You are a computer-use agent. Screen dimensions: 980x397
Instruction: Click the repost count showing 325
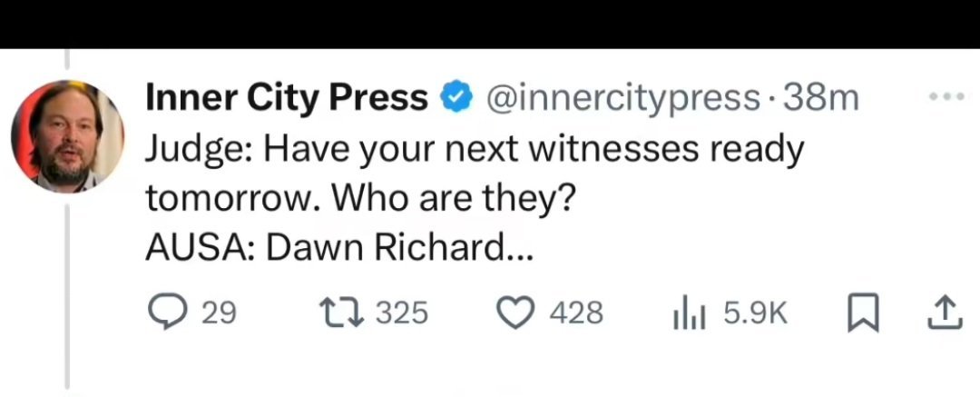[x=402, y=313]
